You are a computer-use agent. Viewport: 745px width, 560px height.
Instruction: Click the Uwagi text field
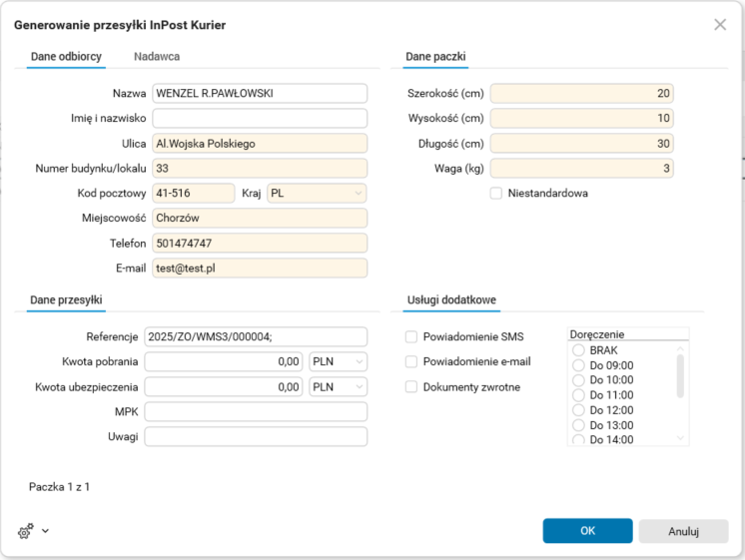point(256,436)
